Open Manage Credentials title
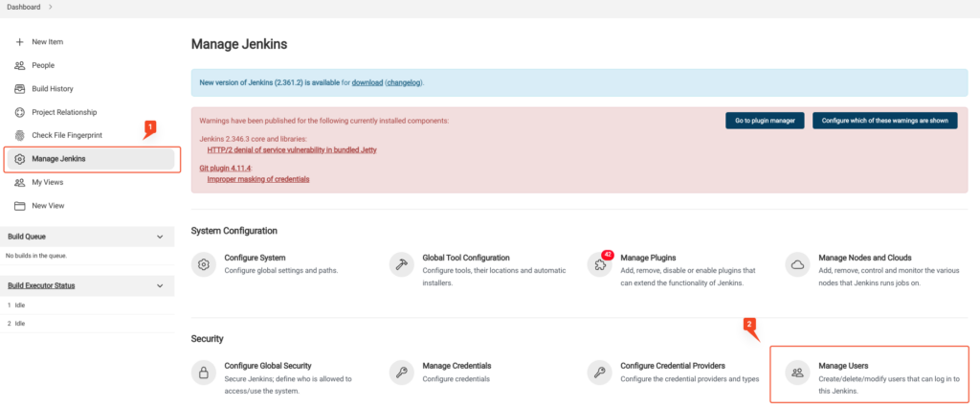The width and height of the screenshot is (980, 407). pos(457,366)
